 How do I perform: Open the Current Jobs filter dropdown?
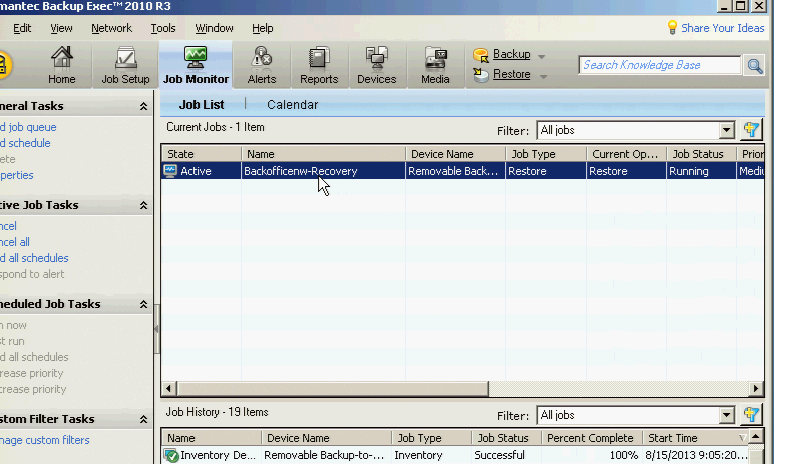point(726,130)
